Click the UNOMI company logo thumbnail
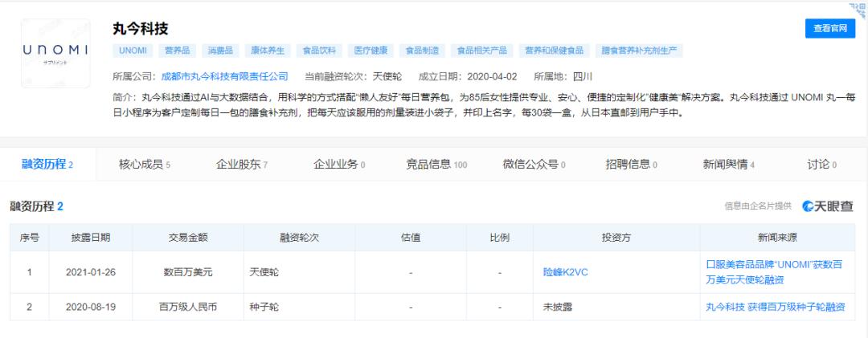The height and width of the screenshot is (338, 868). click(55, 53)
